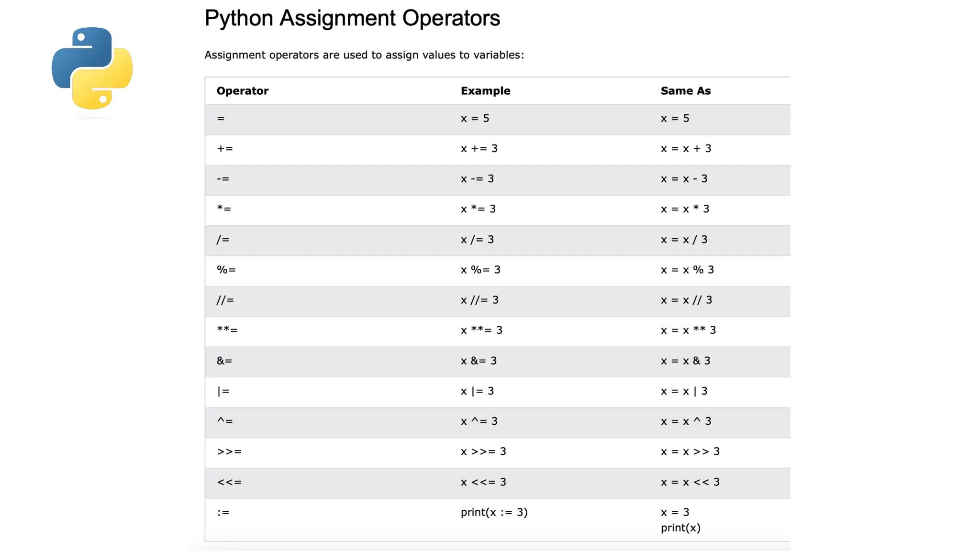The width and height of the screenshot is (980, 551).
Task: Click the += operator cell
Action: (x=225, y=149)
